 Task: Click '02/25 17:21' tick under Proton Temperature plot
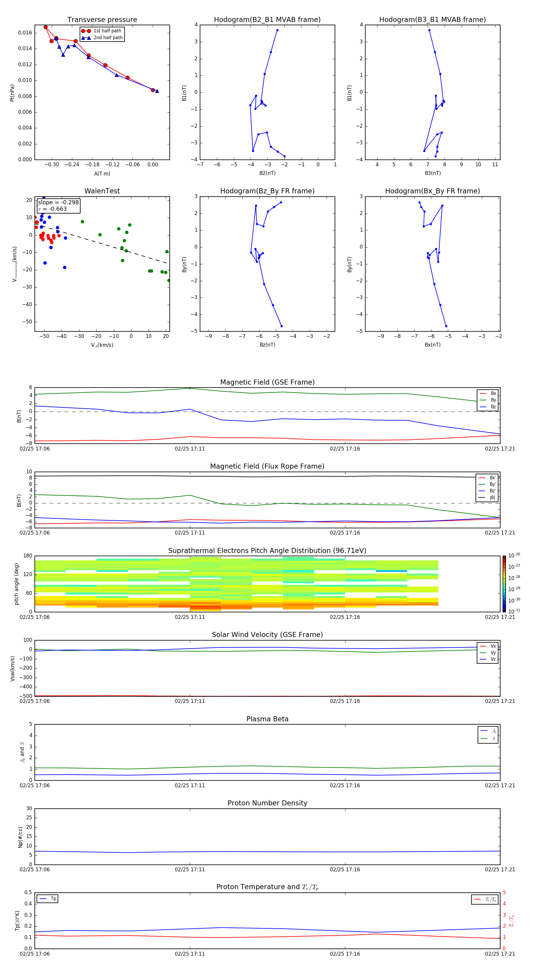coord(500,954)
